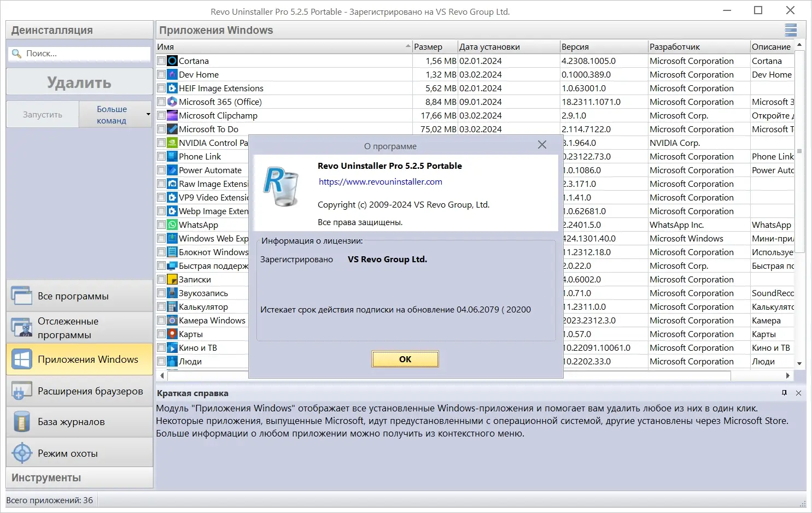Click the HEIF Image Extensions icon
This screenshot has width=812, height=513.
click(x=172, y=88)
